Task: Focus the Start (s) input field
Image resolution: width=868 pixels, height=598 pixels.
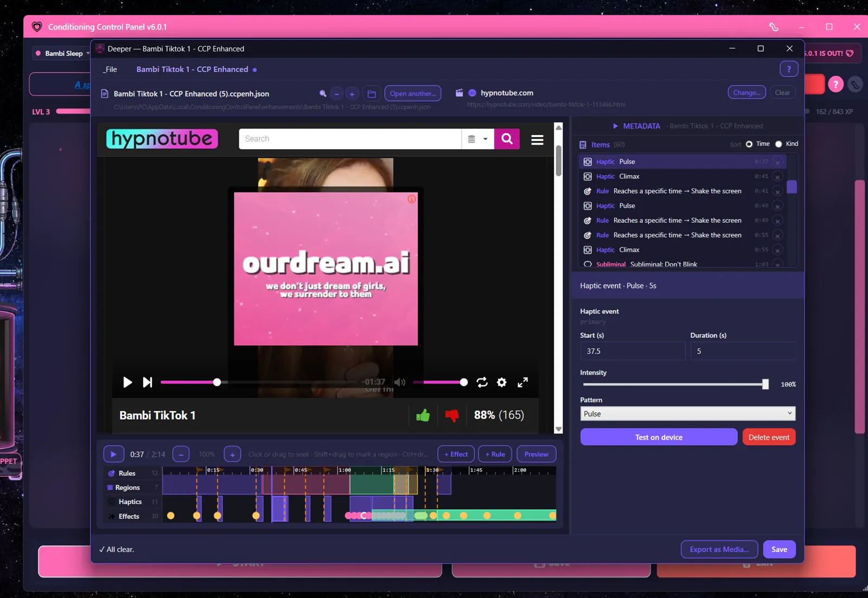Action: (633, 351)
